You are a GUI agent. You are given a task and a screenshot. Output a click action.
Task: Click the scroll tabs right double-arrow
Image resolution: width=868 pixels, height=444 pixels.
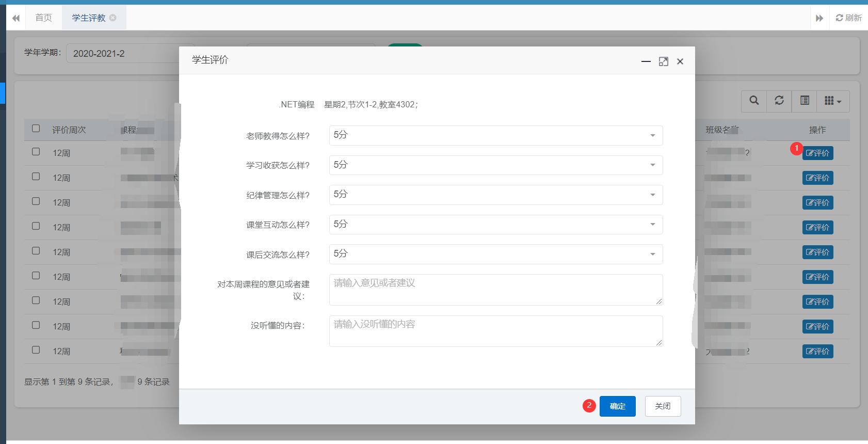pos(819,18)
